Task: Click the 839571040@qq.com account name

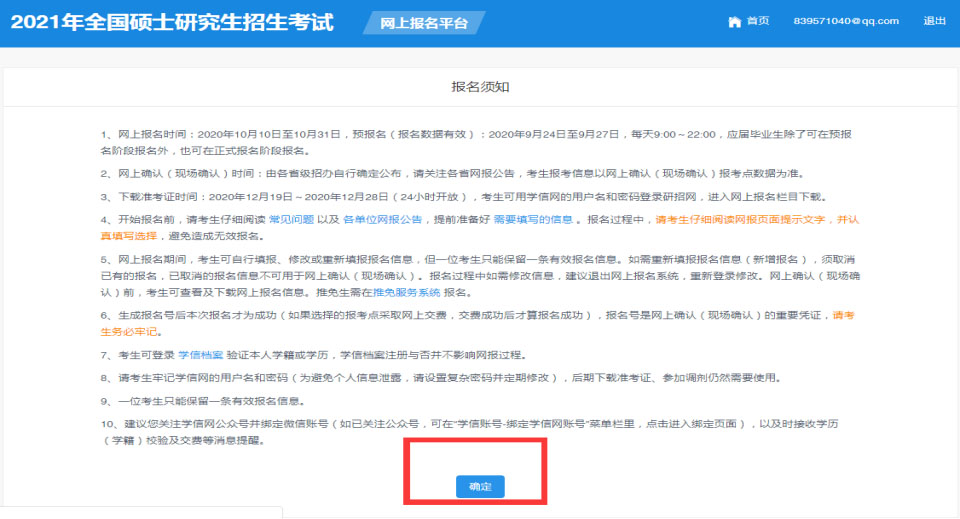Action: click(845, 21)
